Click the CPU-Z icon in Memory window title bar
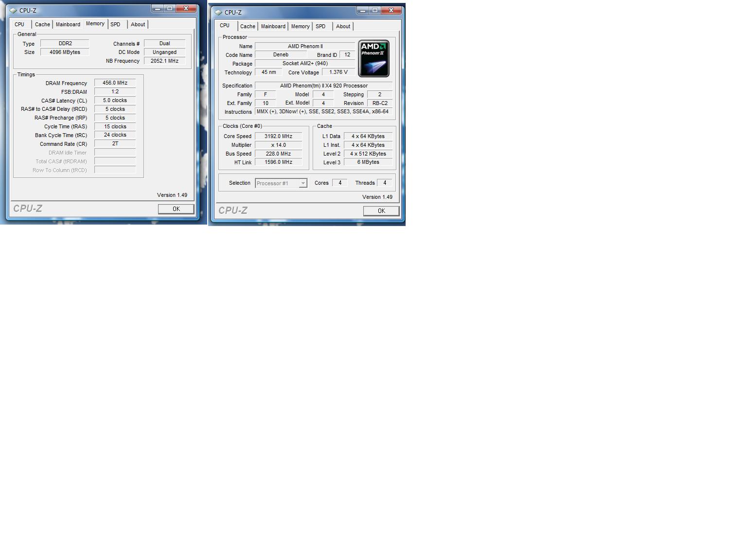Screen dimensions: 747x560 pyautogui.click(x=13, y=10)
